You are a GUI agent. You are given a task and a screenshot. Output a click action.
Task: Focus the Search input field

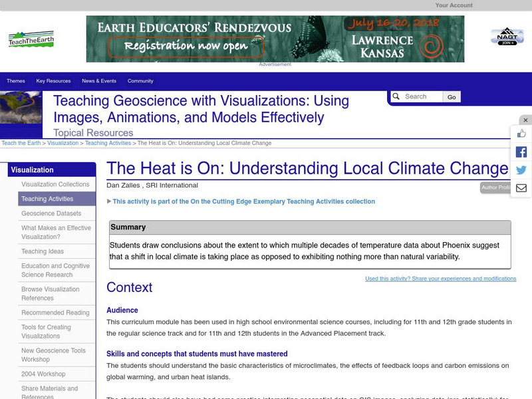click(x=422, y=96)
